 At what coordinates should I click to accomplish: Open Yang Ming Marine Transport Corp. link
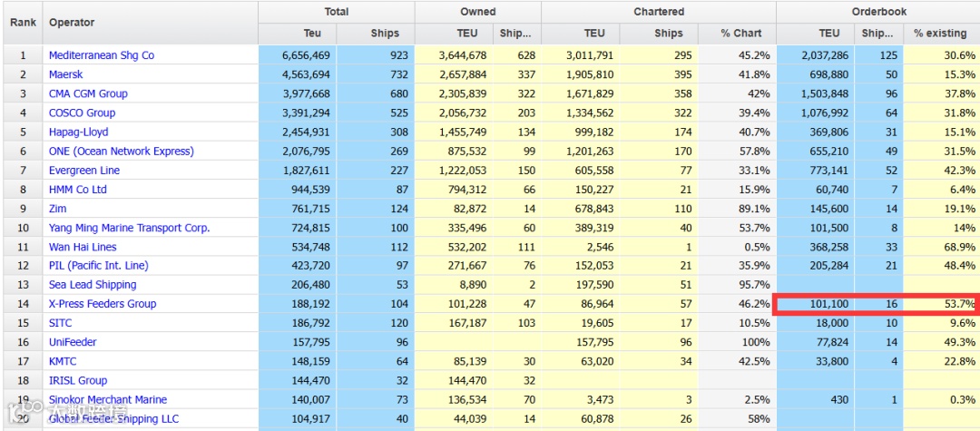(x=130, y=228)
